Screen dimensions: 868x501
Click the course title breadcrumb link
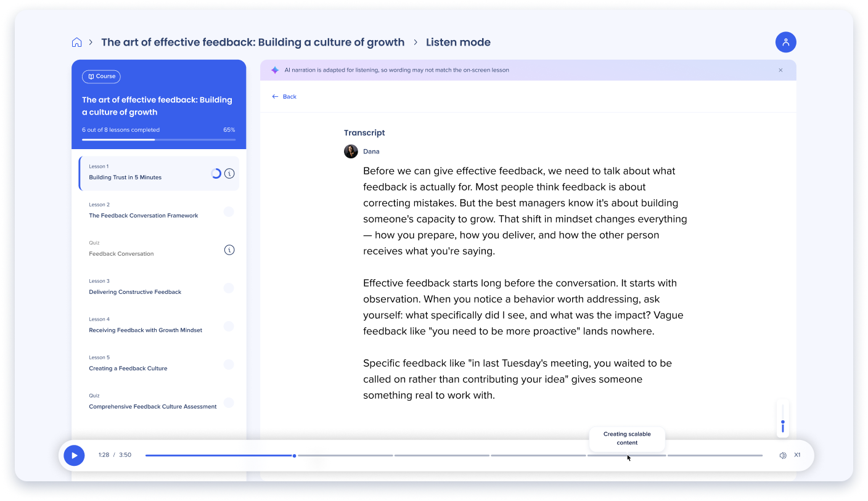point(253,43)
